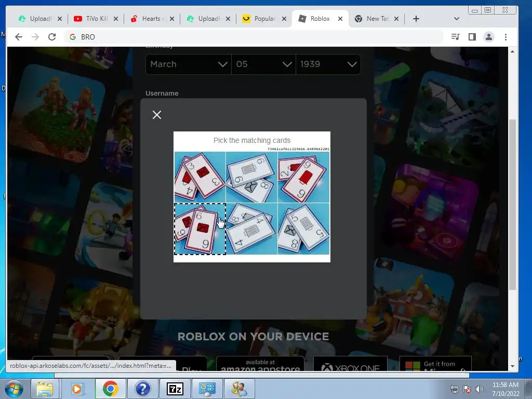This screenshot has width=532, height=399.
Task: Open the Windows Start button
Action: coord(14,389)
